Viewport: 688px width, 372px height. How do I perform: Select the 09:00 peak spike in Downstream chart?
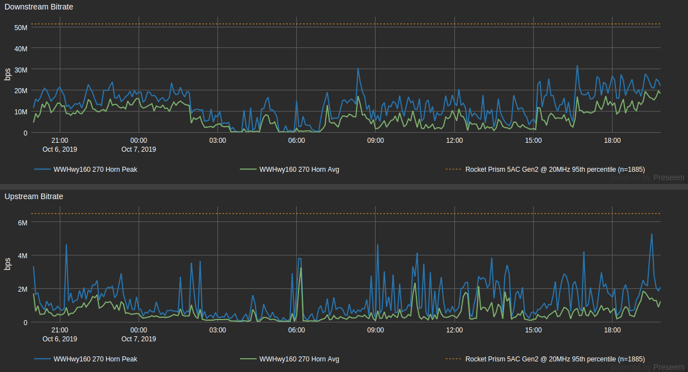coord(358,69)
